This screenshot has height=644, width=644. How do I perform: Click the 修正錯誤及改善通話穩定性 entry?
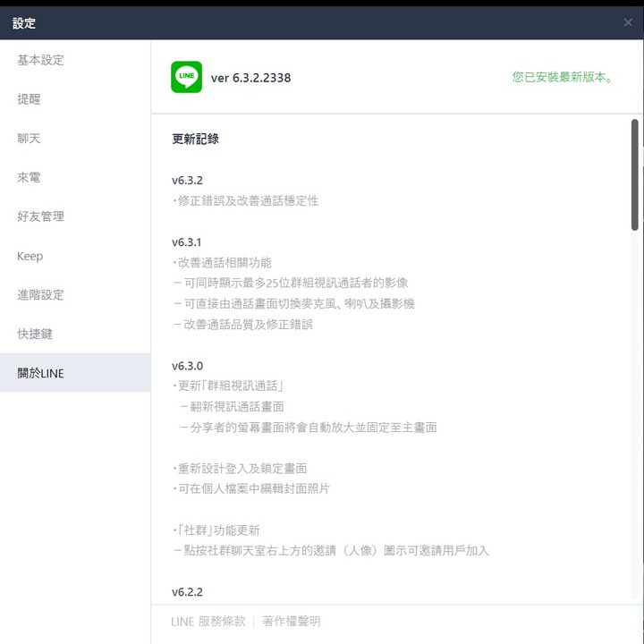click(245, 200)
